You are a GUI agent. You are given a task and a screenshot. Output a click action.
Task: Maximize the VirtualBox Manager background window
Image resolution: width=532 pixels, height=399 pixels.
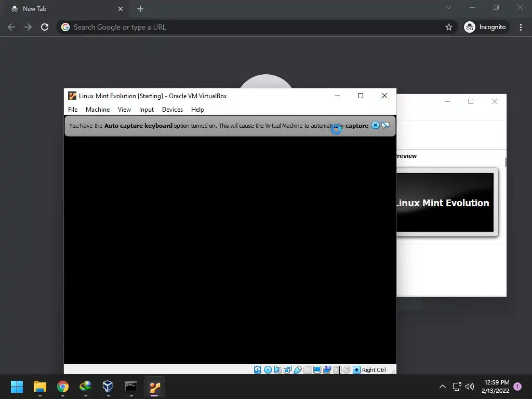pyautogui.click(x=471, y=101)
